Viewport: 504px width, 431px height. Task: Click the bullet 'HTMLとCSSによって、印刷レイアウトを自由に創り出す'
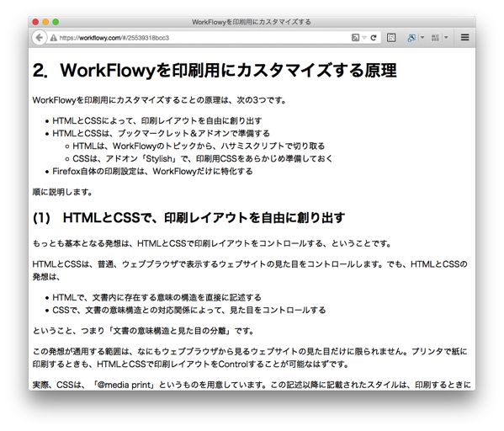click(x=157, y=121)
